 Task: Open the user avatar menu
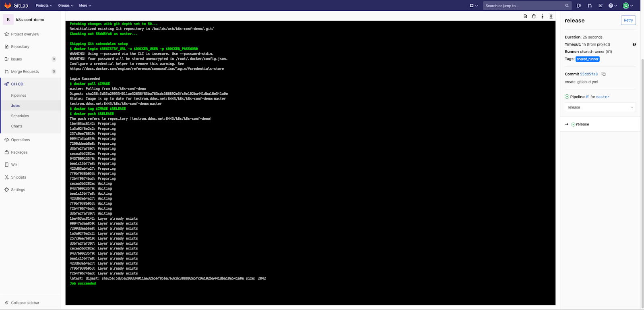click(628, 6)
